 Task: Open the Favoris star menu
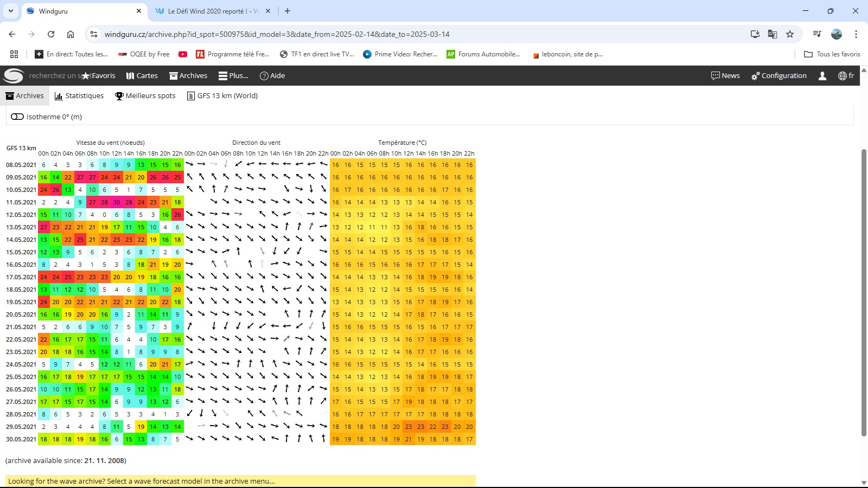(x=99, y=76)
